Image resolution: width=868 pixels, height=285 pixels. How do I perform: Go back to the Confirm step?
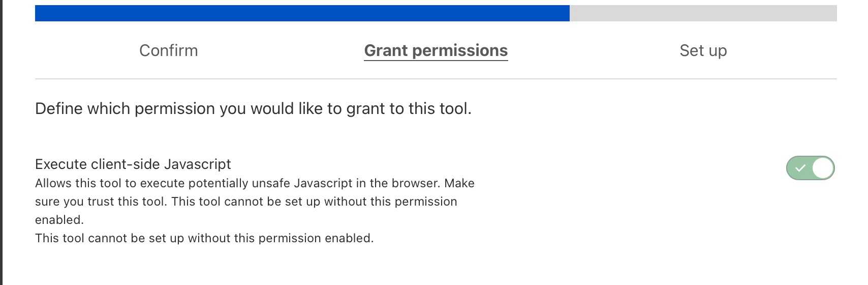coord(168,50)
